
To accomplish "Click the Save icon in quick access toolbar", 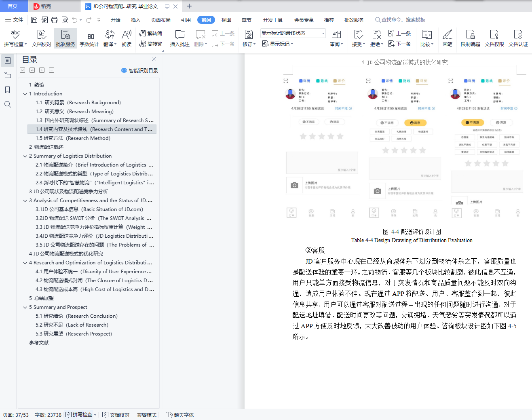I will click(x=34, y=20).
